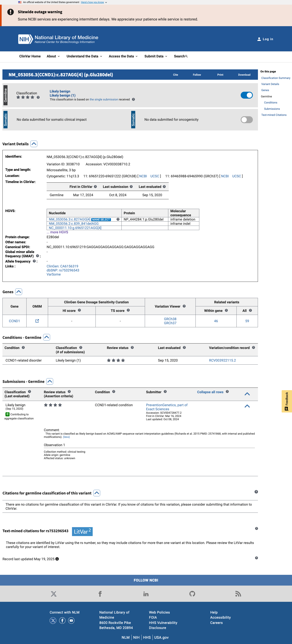Open dbSNP rs753296543 link
This screenshot has width=292, height=644.
63,270
